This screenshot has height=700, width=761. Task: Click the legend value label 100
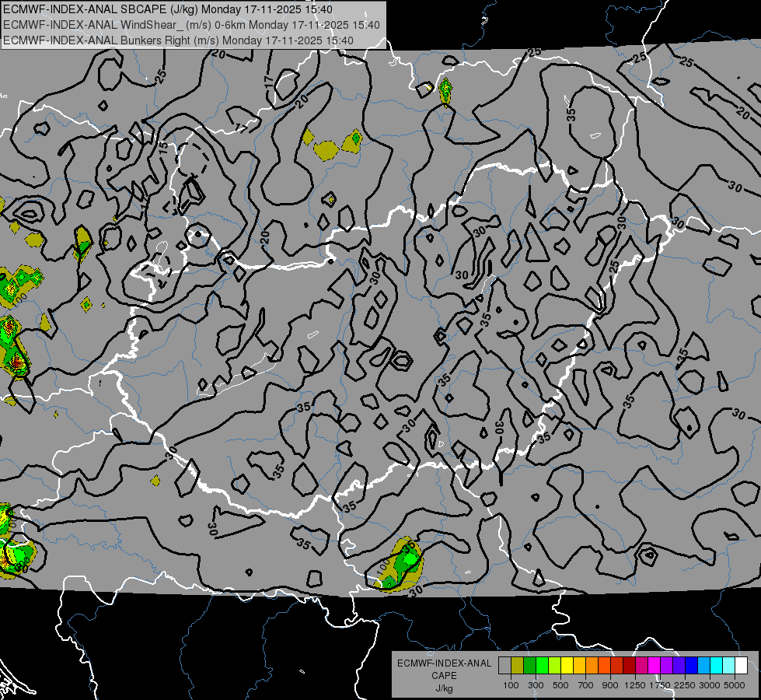pyautogui.click(x=511, y=686)
